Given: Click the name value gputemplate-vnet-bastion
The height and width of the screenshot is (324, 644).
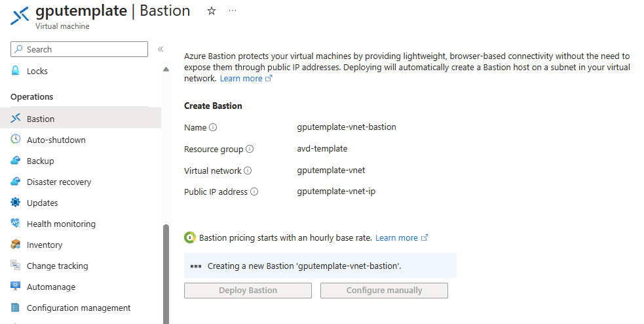Looking at the screenshot, I should click(x=347, y=127).
